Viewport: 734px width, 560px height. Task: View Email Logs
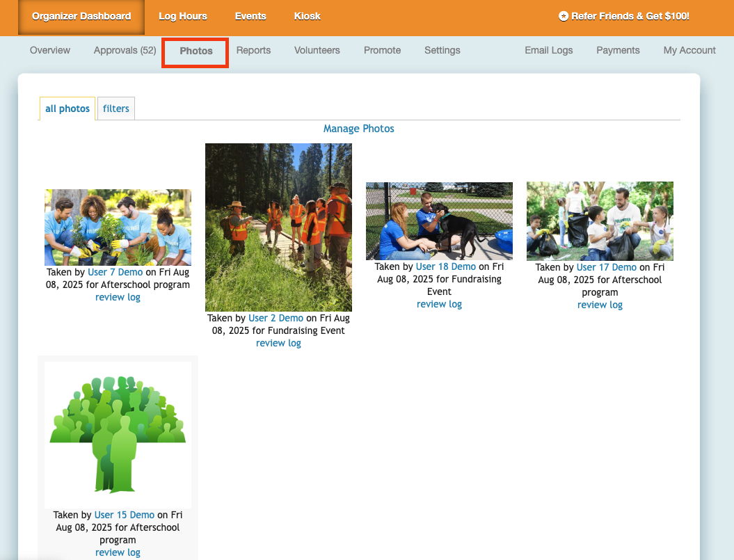click(549, 51)
